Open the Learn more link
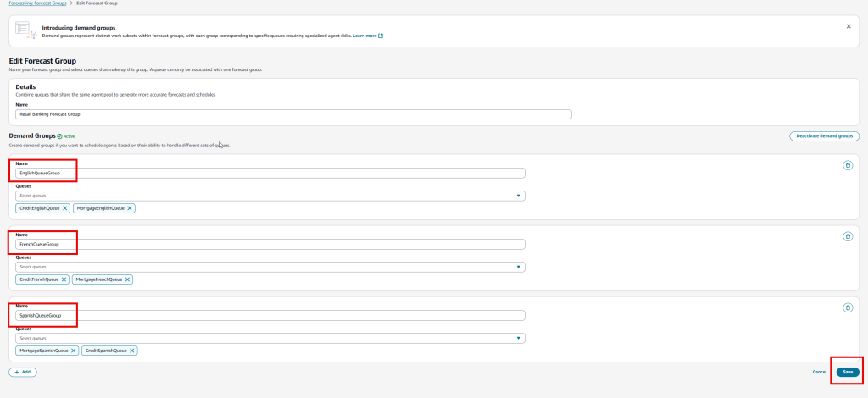This screenshot has height=398, width=868. pyautogui.click(x=367, y=36)
